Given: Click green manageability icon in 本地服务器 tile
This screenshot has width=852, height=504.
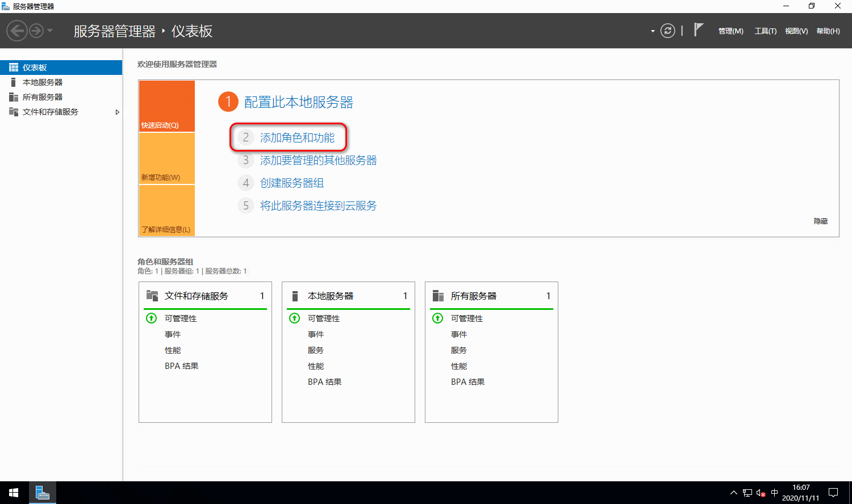Looking at the screenshot, I should pyautogui.click(x=295, y=318).
